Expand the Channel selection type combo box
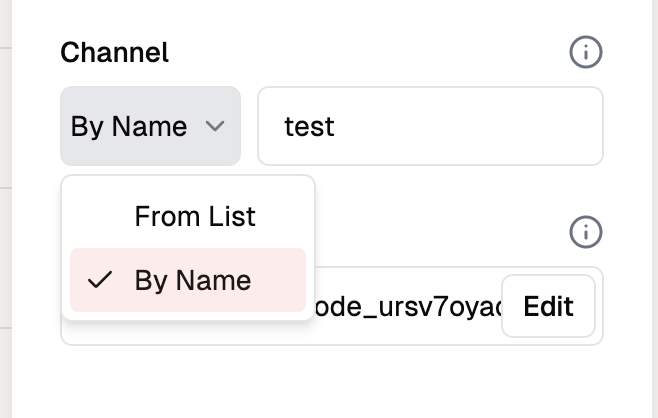This screenshot has width=658, height=418. coord(150,127)
